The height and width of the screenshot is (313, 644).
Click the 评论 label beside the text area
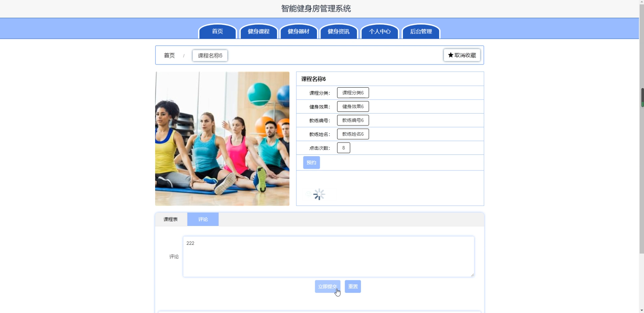[x=174, y=257]
